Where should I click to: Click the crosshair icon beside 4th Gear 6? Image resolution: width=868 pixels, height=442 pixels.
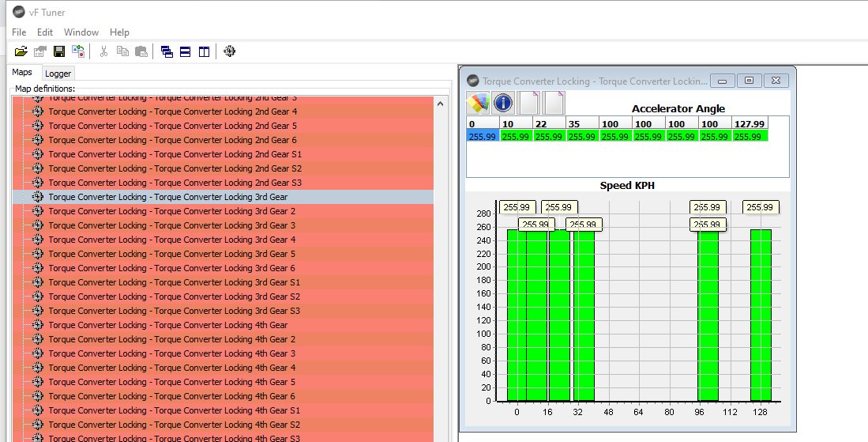pyautogui.click(x=38, y=396)
